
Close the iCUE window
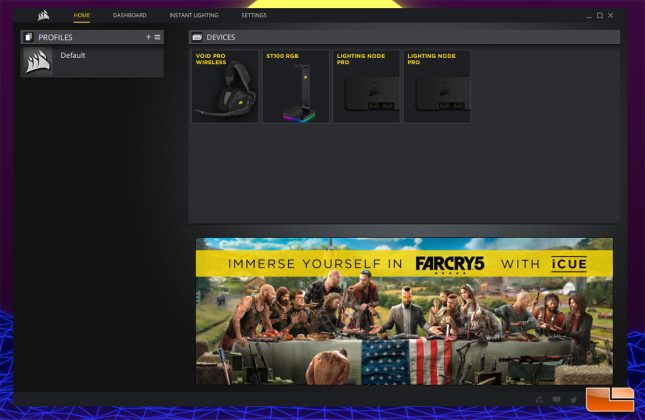point(611,15)
